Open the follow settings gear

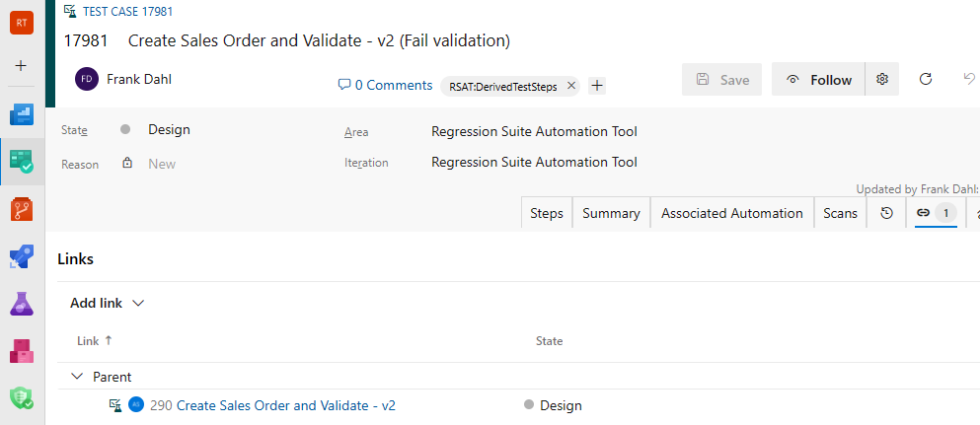click(x=882, y=79)
